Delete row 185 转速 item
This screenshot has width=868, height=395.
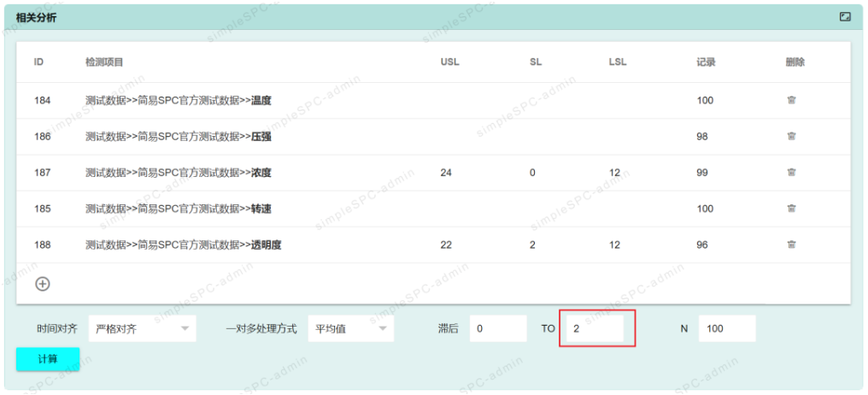click(x=791, y=209)
